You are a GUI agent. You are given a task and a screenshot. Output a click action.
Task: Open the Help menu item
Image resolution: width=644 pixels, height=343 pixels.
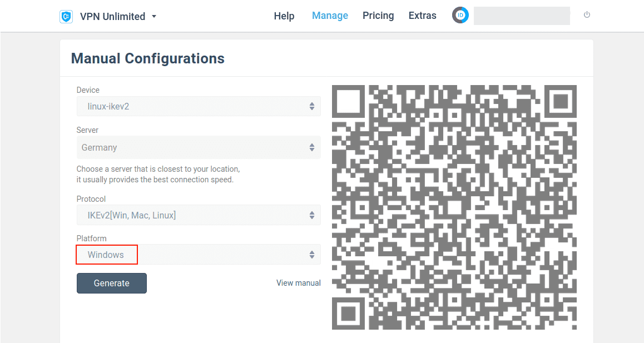click(x=284, y=16)
